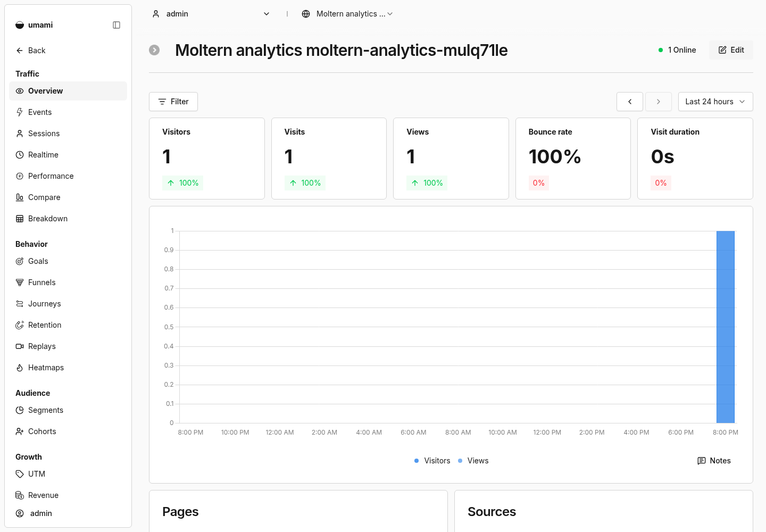Collapse the sidebar panel icon

click(116, 25)
